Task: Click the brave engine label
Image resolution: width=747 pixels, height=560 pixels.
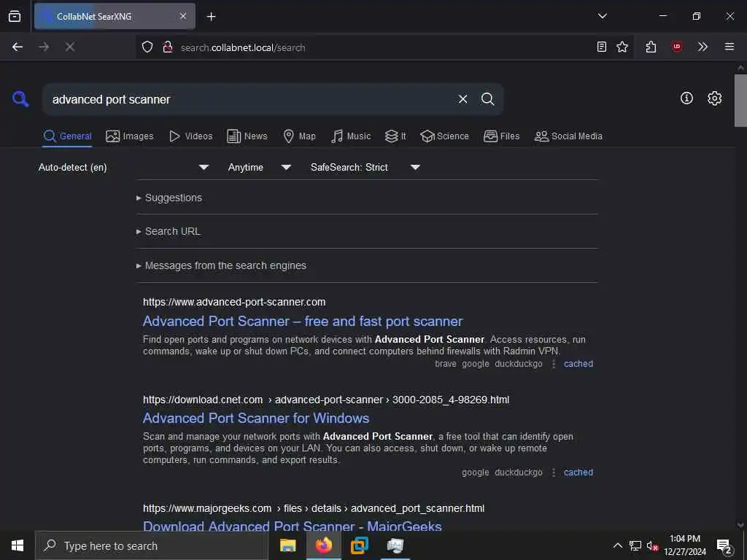Action: click(x=446, y=364)
